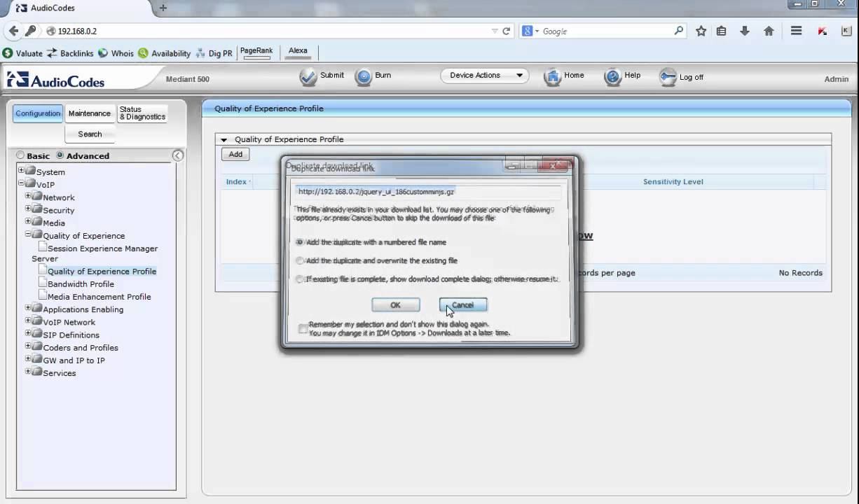Image resolution: width=859 pixels, height=504 pixels.
Task: Switch to the Status & Diagnostics tab
Action: [x=142, y=113]
